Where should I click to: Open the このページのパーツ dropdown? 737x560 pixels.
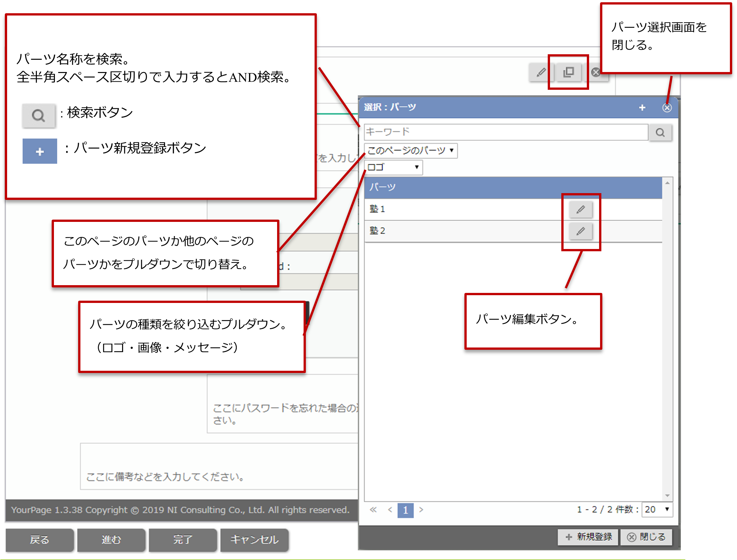pyautogui.click(x=411, y=151)
